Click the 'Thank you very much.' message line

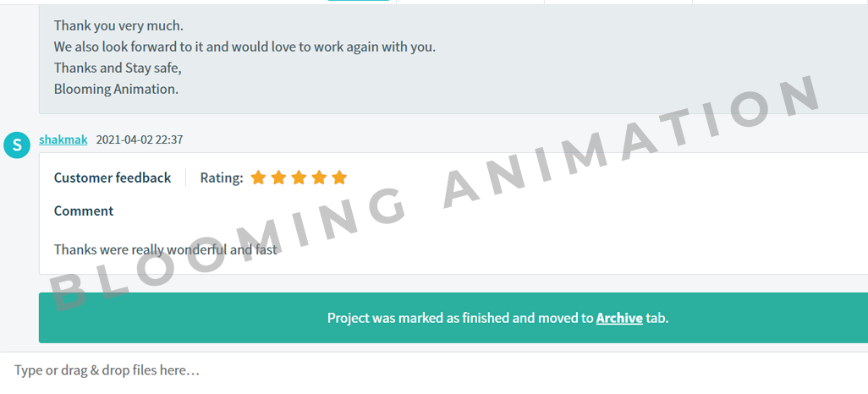[118, 25]
